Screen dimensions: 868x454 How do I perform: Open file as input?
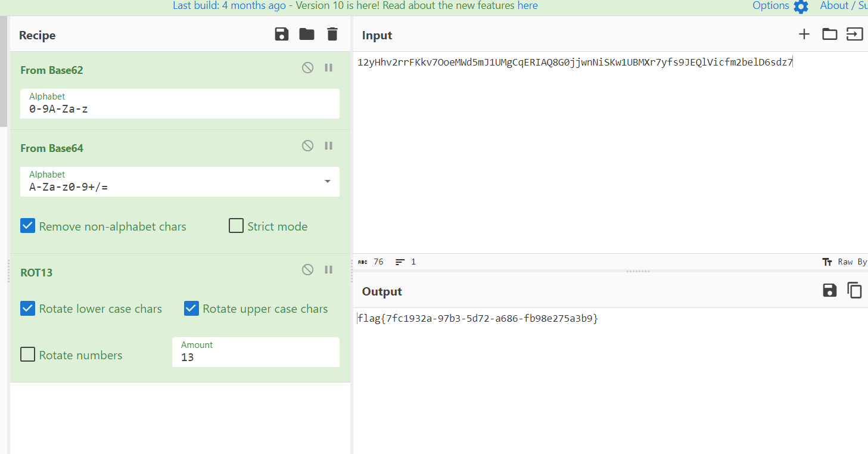coord(829,35)
